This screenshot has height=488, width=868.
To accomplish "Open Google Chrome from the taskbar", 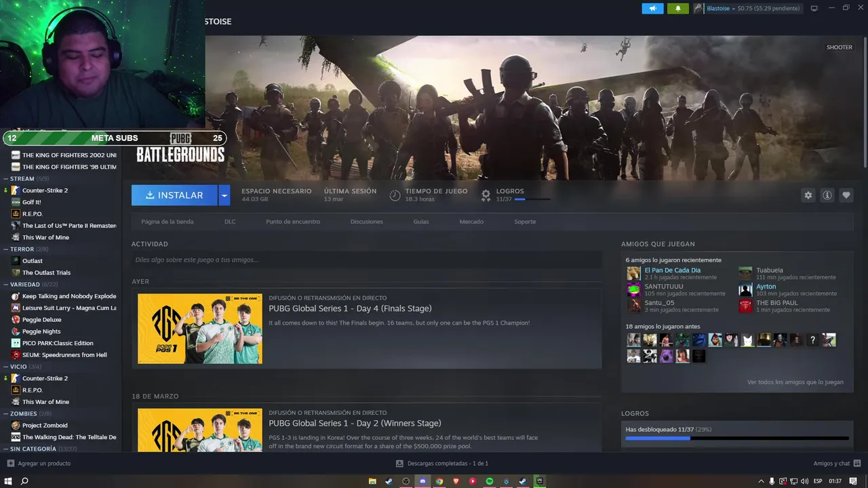I will tap(439, 481).
